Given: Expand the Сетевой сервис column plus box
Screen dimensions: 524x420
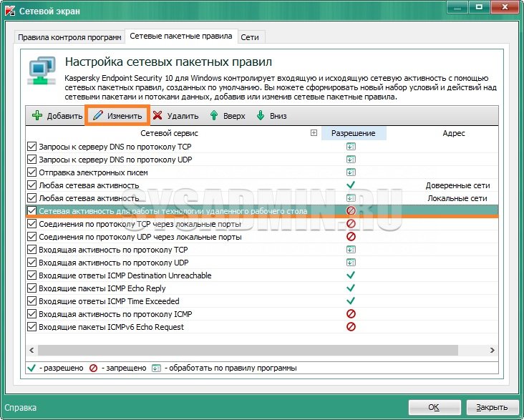Looking at the screenshot, I should [x=314, y=133].
